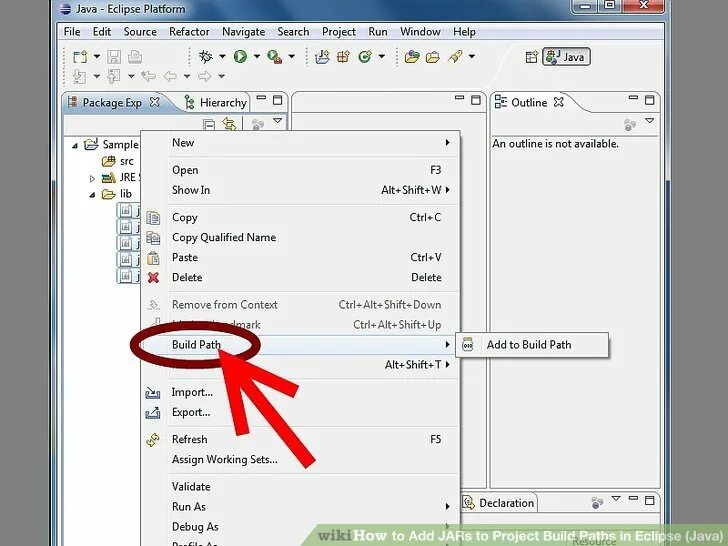The image size is (728, 546).
Task: Open dropdown next to New Class icon
Action: tap(382, 57)
